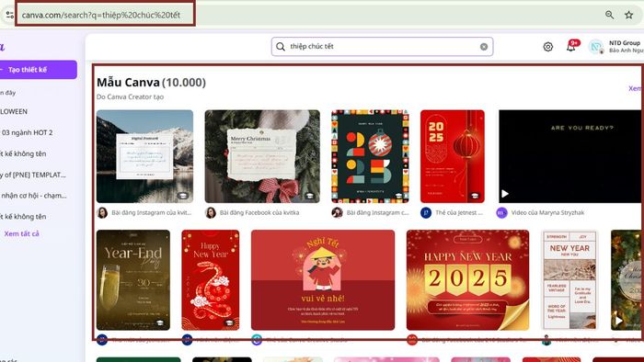Viewport: 644px width, 362px height.
Task: Open the '03 ngành HOT 2' recent design
Action: point(27,132)
